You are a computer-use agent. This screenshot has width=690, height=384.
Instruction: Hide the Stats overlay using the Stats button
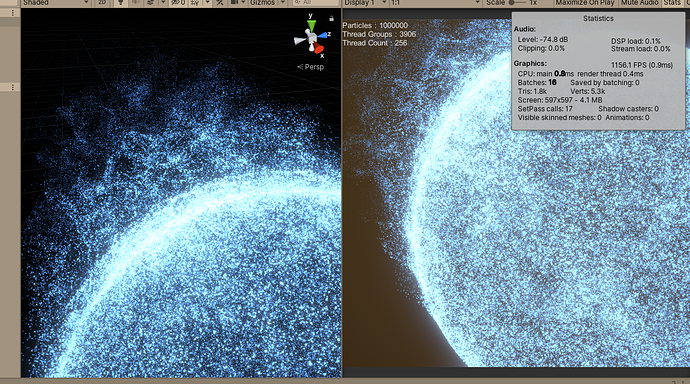pyautogui.click(x=672, y=2)
